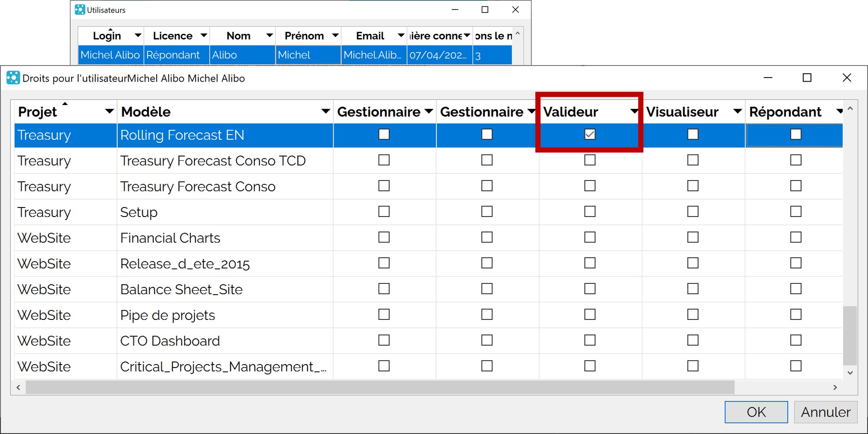Select the Pipe de projets model cell
868x434 pixels.
click(225, 315)
